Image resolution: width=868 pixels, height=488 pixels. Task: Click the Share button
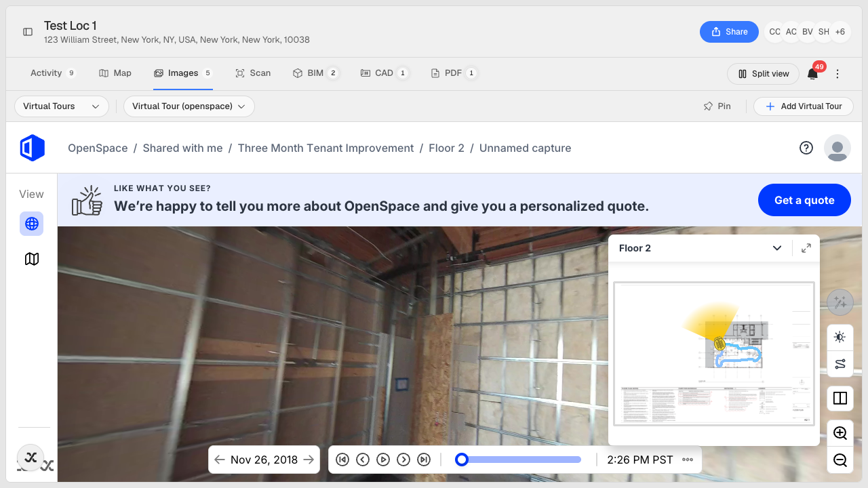pos(729,32)
